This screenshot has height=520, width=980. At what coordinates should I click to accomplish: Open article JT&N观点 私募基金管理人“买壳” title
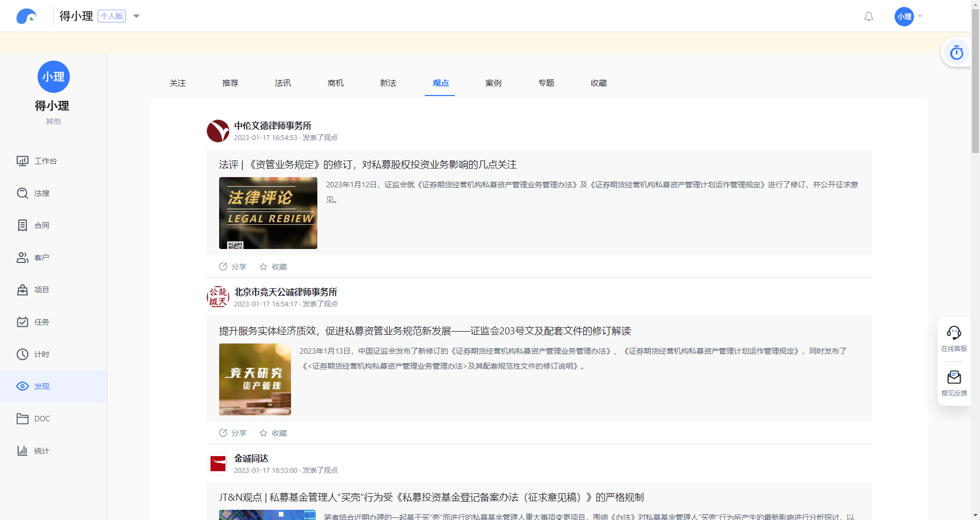tap(431, 497)
